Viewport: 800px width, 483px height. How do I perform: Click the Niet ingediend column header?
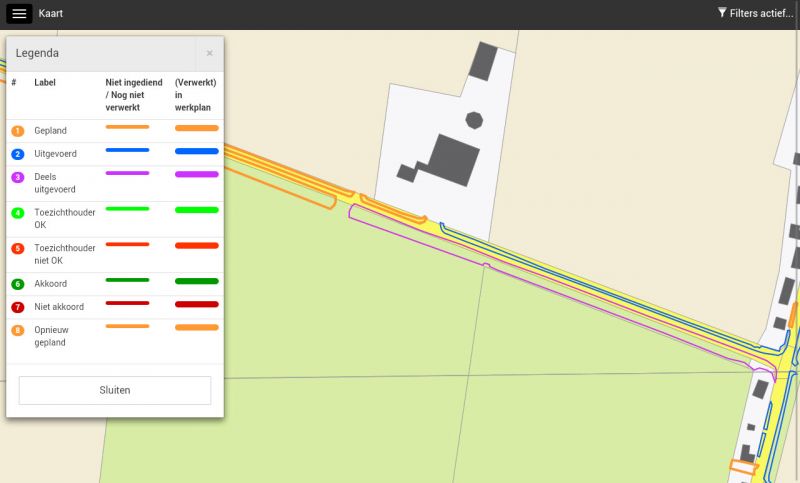[134, 95]
